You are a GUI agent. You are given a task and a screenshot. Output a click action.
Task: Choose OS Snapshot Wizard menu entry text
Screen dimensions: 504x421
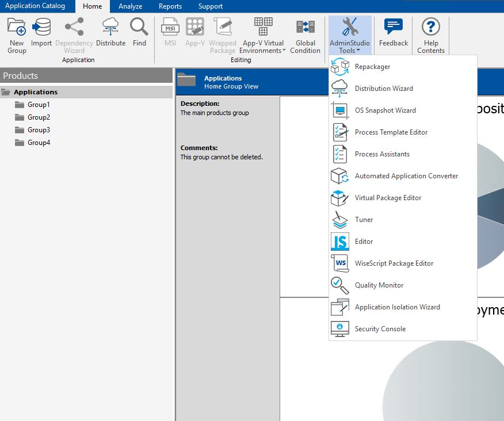[x=385, y=110]
